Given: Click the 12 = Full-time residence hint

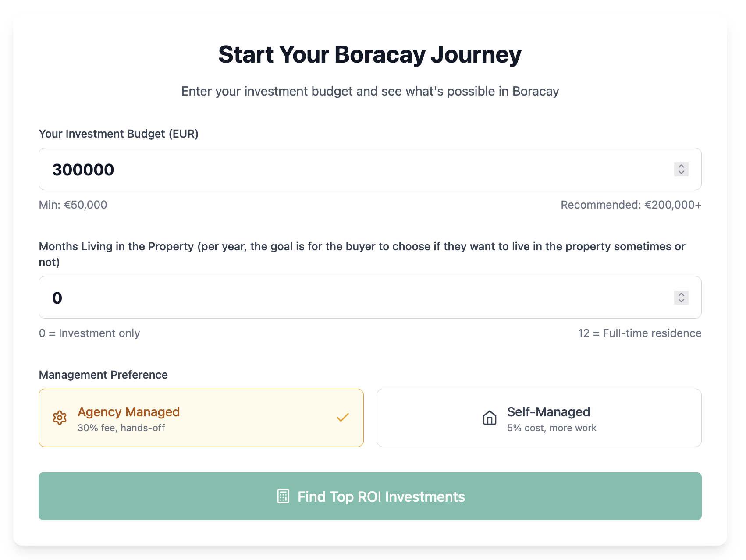Looking at the screenshot, I should click(640, 333).
